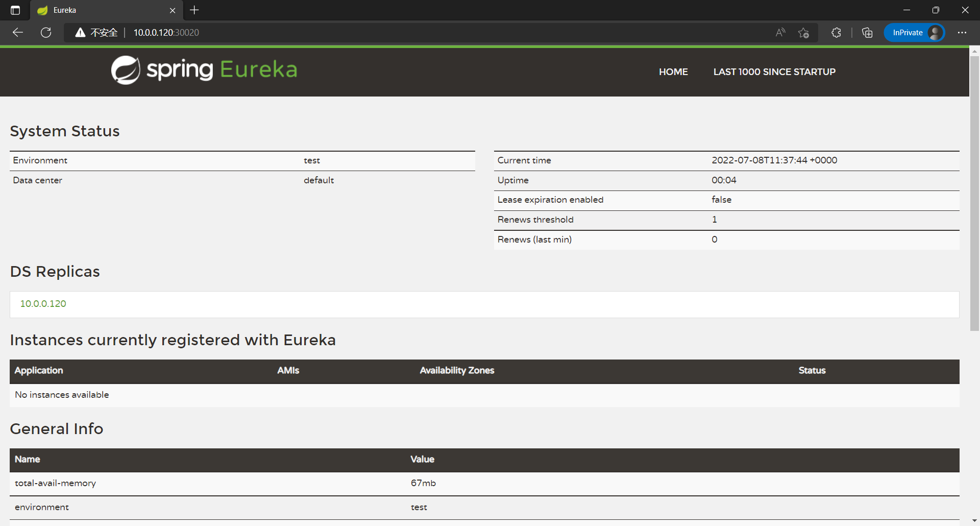980x526 pixels.
Task: Click Instances currently registered with Eureka heading
Action: click(173, 340)
